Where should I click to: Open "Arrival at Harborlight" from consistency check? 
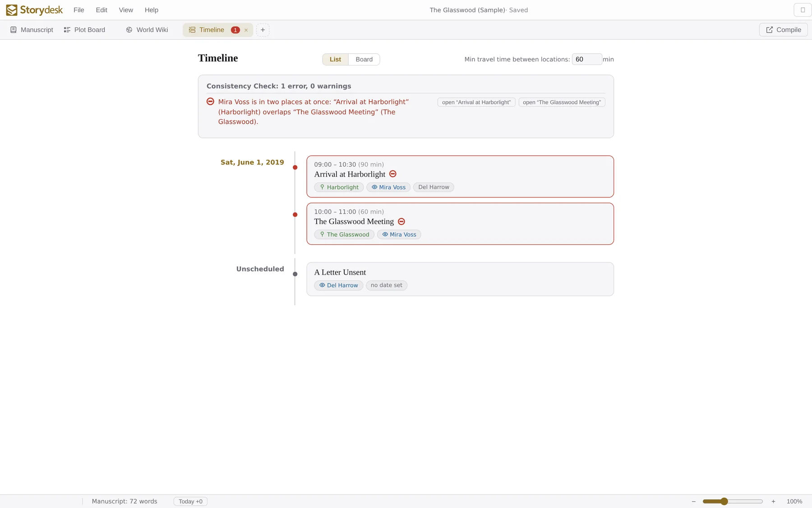476,103
